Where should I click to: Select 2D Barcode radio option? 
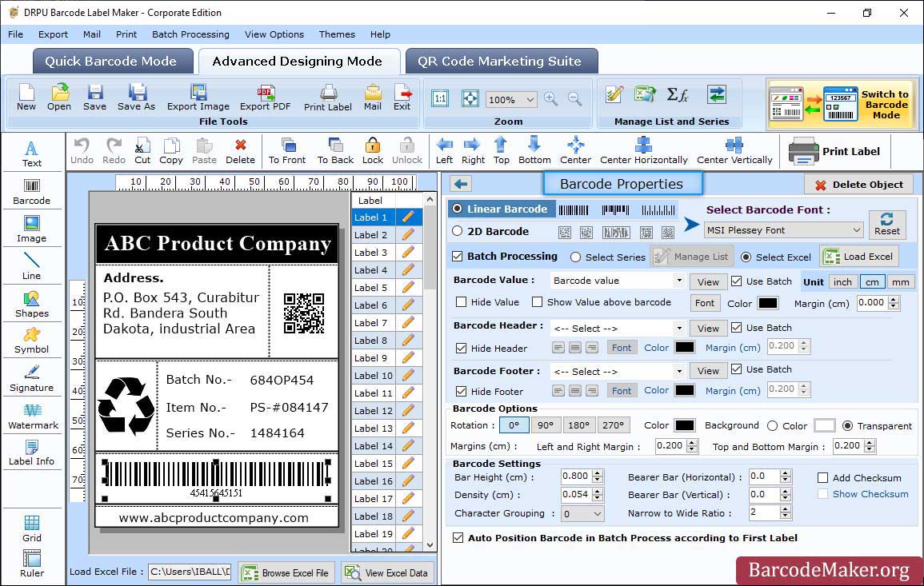[x=458, y=231]
